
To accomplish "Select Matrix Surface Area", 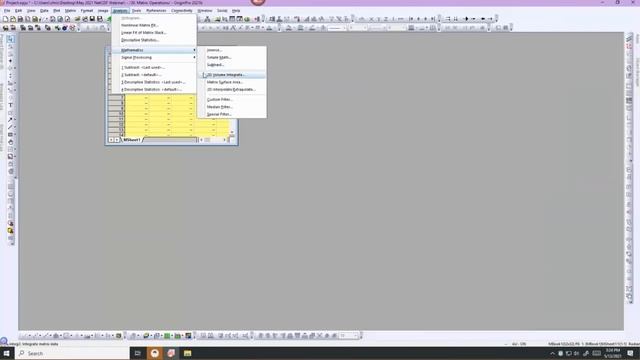I will (232, 82).
